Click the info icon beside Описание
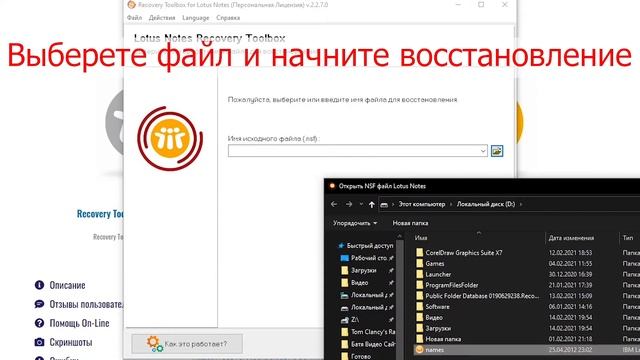 coord(39,285)
